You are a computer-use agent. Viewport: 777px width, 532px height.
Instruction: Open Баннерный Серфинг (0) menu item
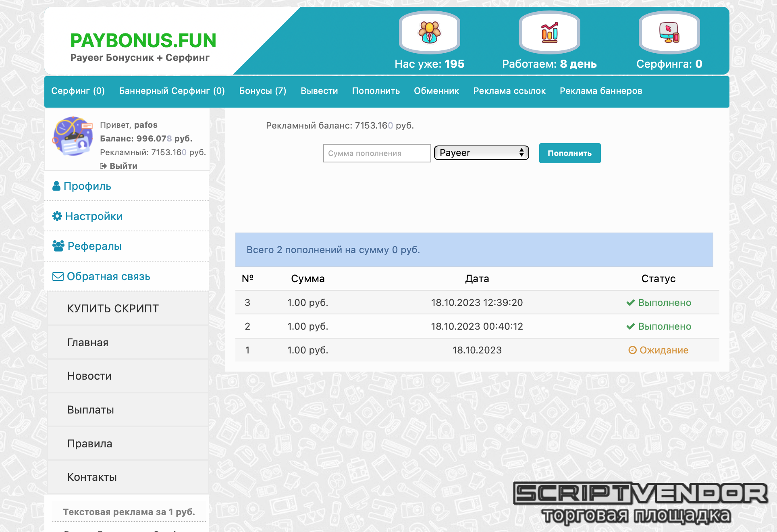point(172,91)
